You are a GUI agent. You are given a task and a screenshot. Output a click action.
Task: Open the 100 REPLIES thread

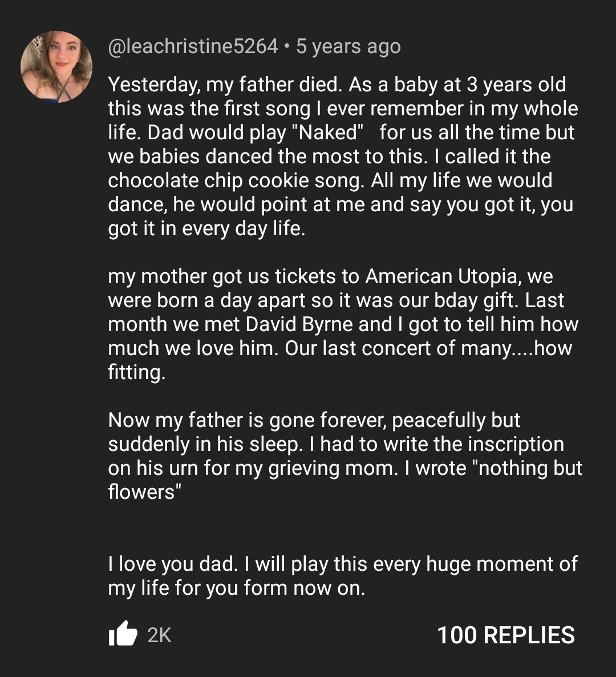pyautogui.click(x=505, y=635)
